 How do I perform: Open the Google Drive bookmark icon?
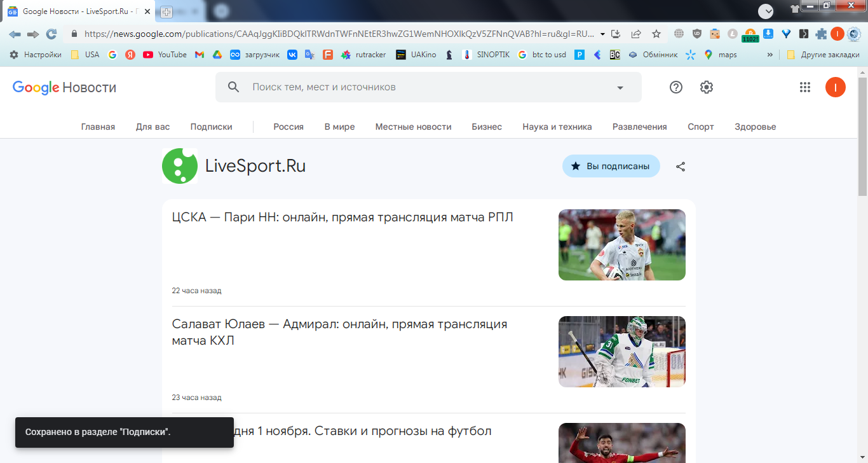[x=217, y=55]
